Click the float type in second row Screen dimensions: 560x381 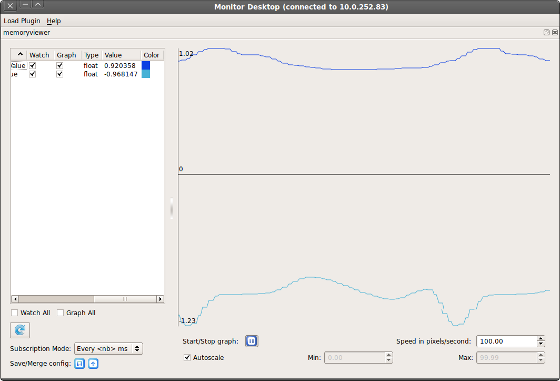90,74
